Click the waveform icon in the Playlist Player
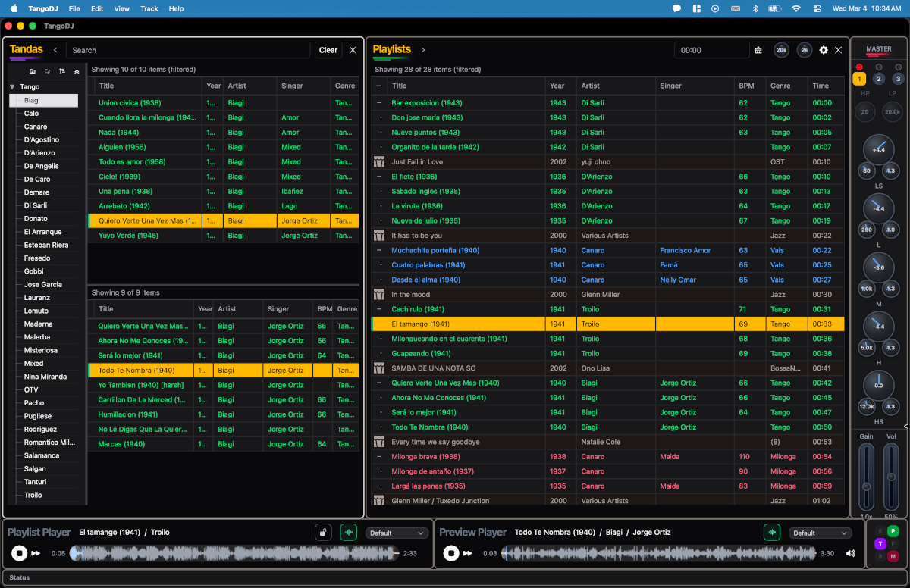Image resolution: width=910 pixels, height=588 pixels. pos(349,533)
